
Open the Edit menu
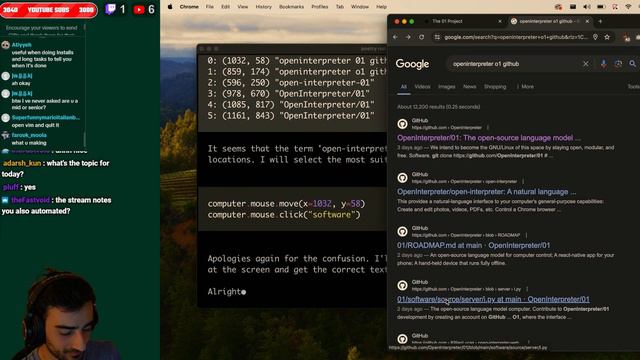[x=225, y=7]
